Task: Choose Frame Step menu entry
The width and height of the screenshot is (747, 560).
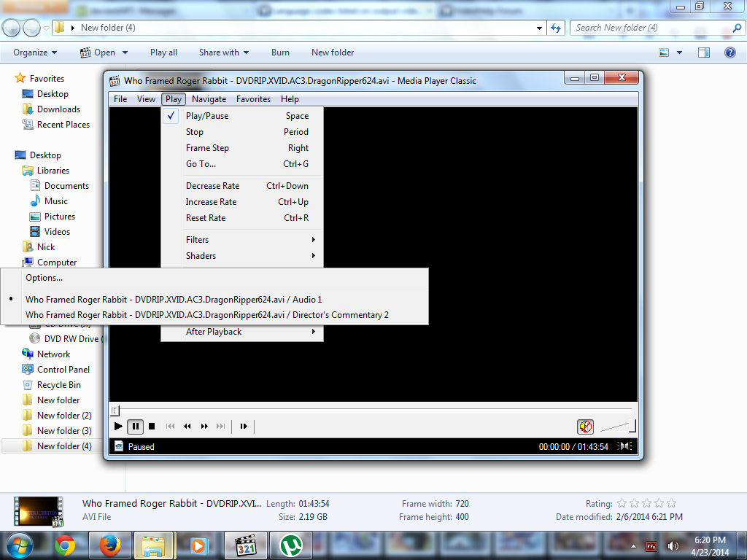Action: (242, 148)
